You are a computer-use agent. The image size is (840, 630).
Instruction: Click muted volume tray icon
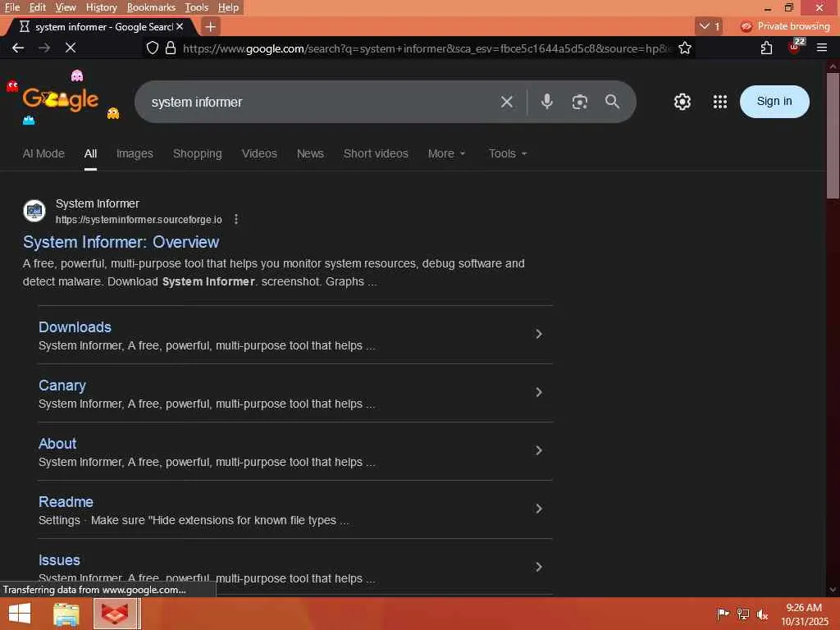(x=762, y=614)
